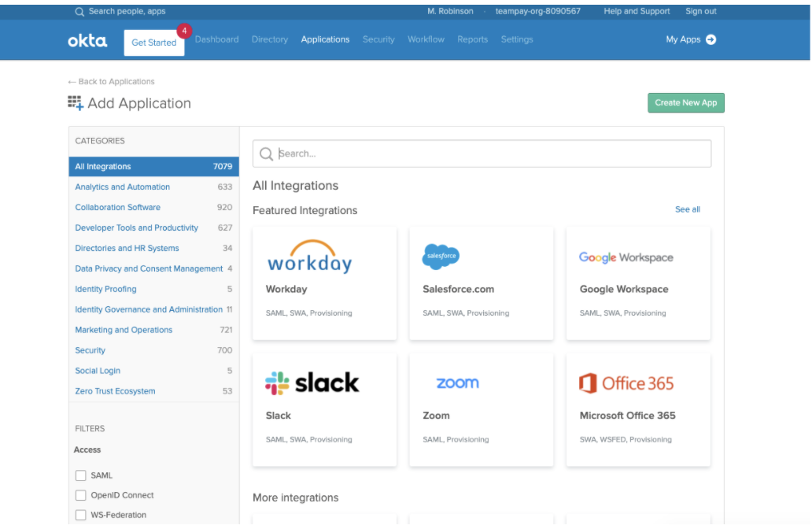
Task: Select All Integrations category
Action: click(x=153, y=166)
